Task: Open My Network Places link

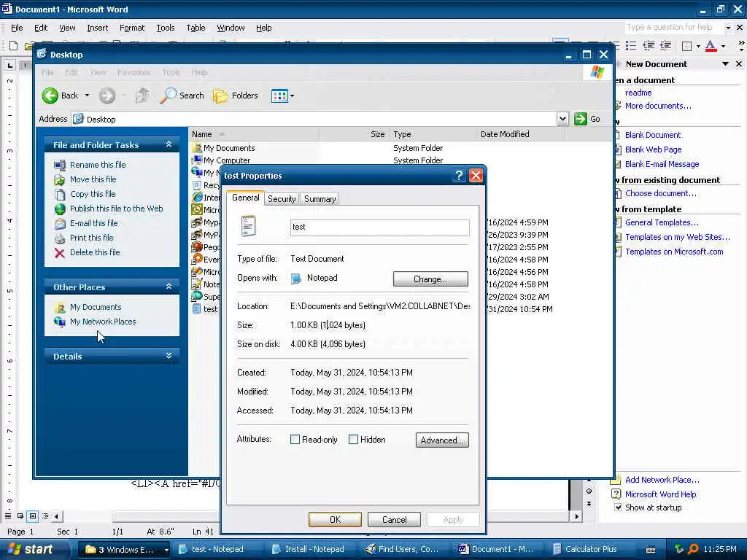Action: pos(103,322)
